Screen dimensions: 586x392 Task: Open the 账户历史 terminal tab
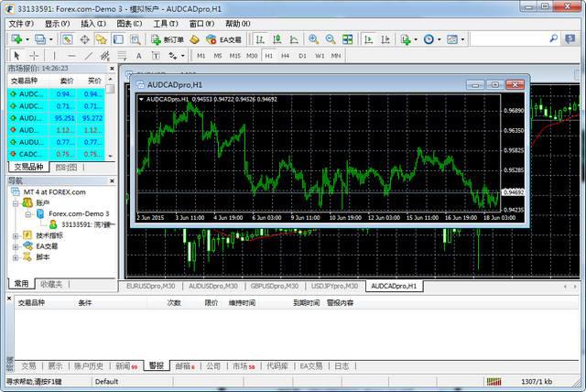pos(90,365)
